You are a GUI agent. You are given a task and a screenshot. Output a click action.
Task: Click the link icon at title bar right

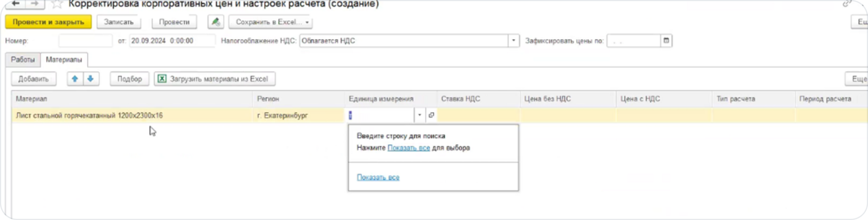[x=846, y=4]
